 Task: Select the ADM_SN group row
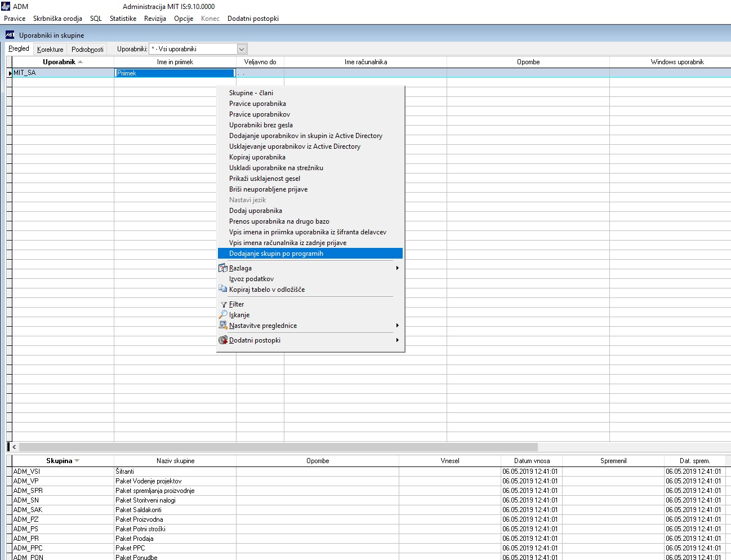pyautogui.click(x=369, y=500)
